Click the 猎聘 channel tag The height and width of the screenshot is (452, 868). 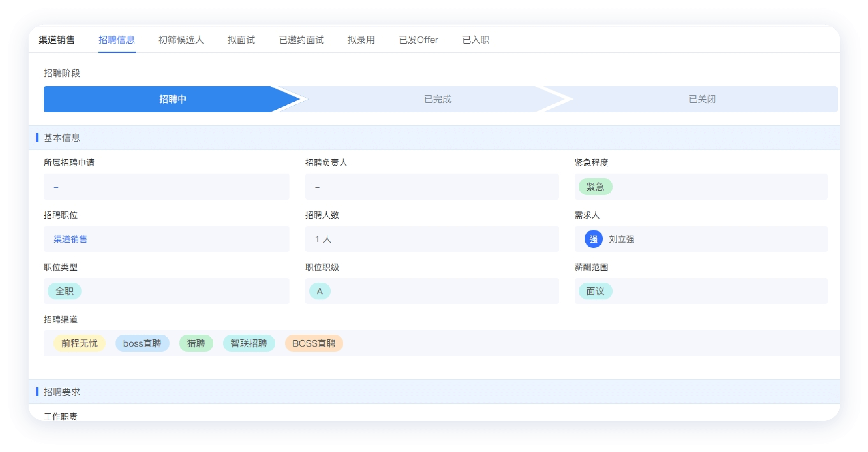point(196,343)
